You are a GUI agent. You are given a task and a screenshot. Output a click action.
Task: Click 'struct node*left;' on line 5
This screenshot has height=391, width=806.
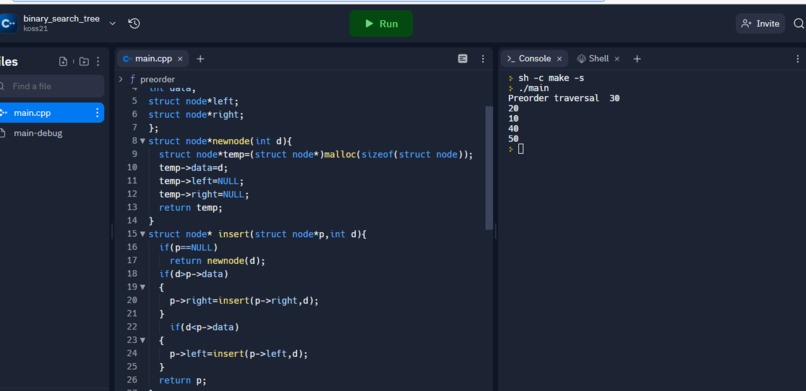pos(193,101)
